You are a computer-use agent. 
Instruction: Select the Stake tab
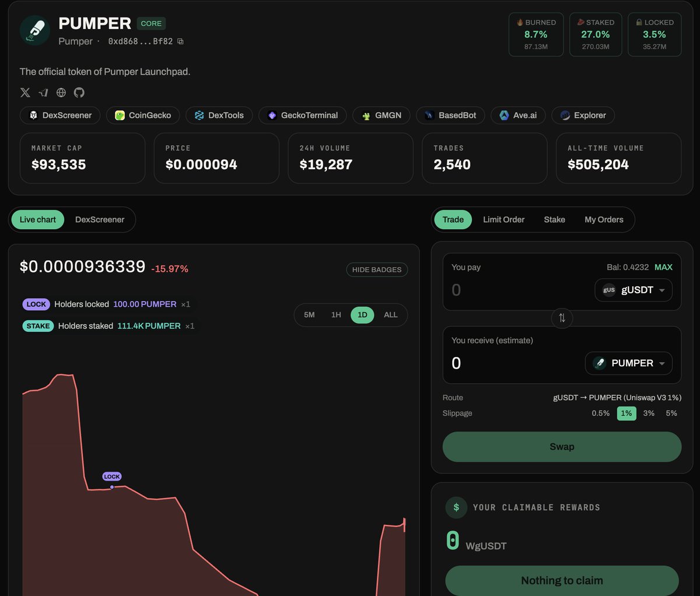pyautogui.click(x=554, y=219)
